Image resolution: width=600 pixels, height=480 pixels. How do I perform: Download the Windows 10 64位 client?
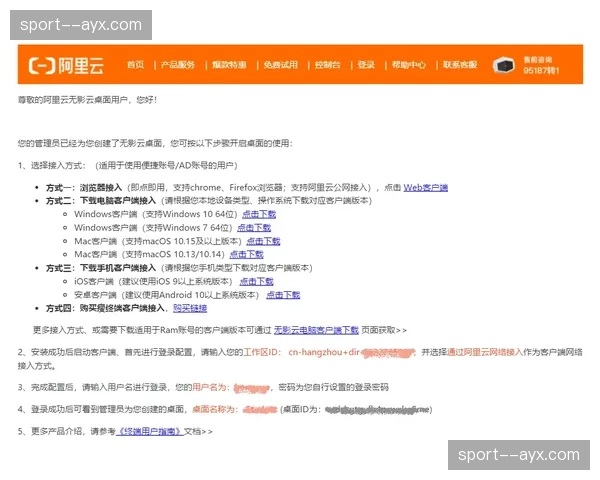click(x=259, y=214)
